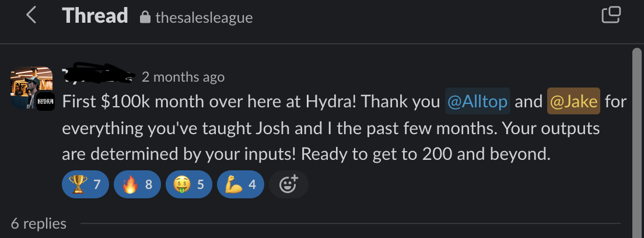This screenshot has height=238, width=644.
Task: Add a new emoji reaction
Action: click(x=288, y=185)
